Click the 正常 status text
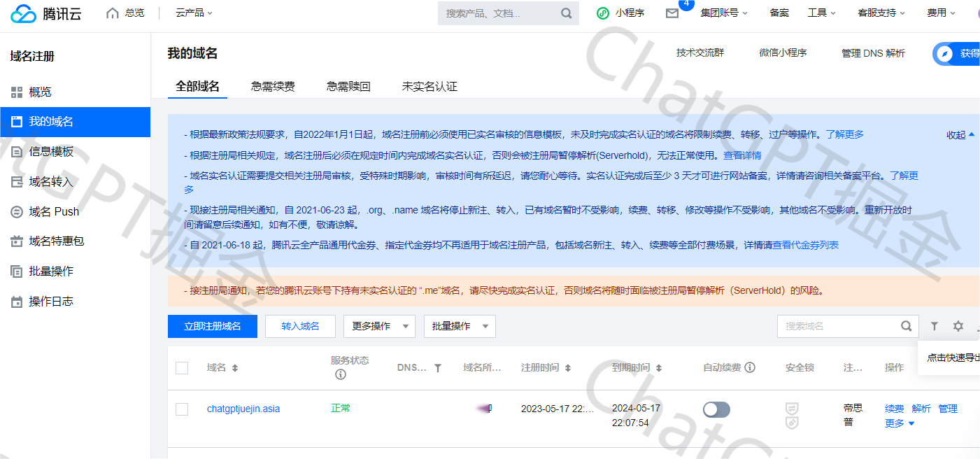 click(x=341, y=408)
